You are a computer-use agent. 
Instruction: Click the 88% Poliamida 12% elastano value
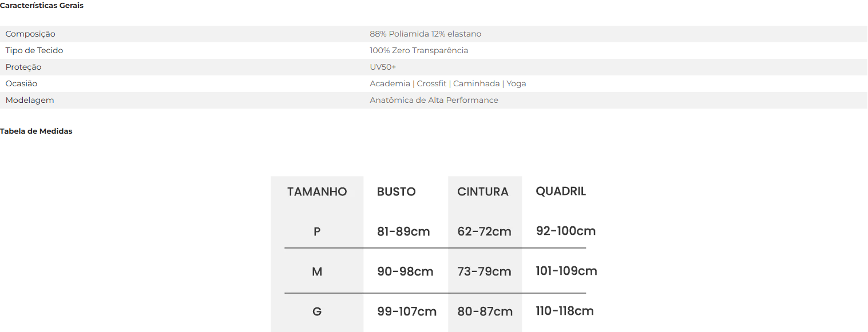tap(426, 34)
